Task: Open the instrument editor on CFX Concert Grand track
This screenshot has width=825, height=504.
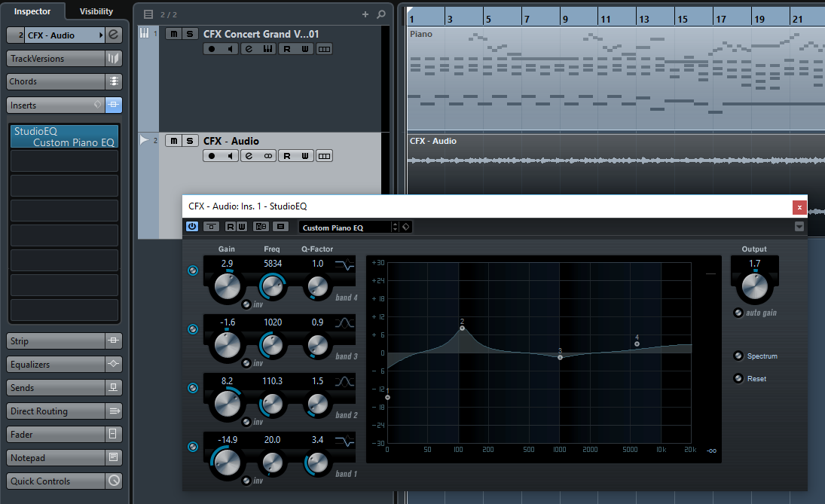Action: point(267,49)
